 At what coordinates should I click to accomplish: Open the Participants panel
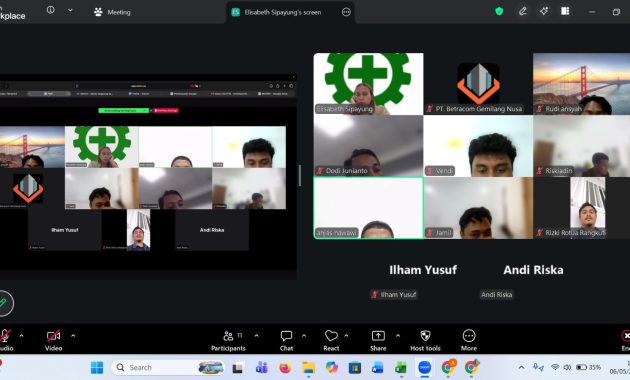pos(229,341)
